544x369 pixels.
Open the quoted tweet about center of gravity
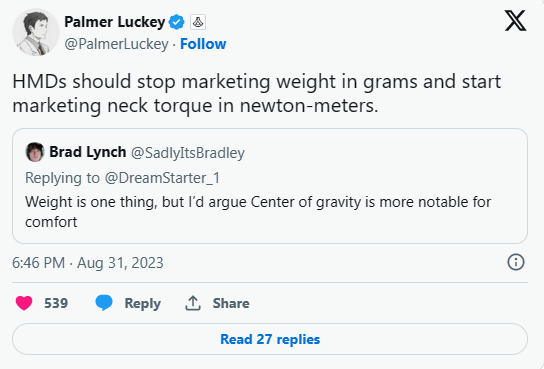coord(270,186)
